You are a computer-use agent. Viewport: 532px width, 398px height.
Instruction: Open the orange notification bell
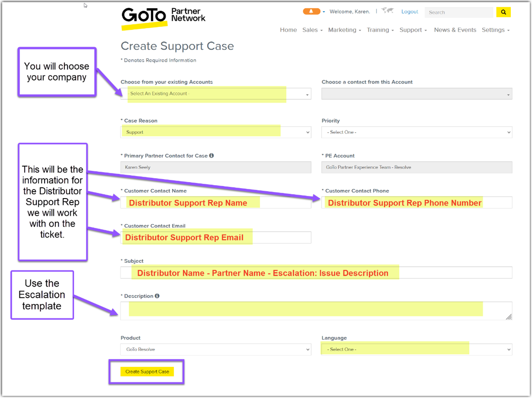pos(311,12)
